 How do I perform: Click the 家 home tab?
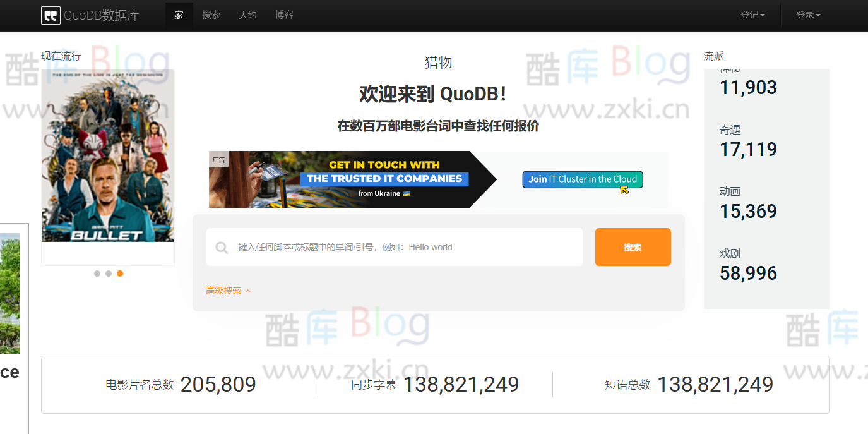[179, 15]
